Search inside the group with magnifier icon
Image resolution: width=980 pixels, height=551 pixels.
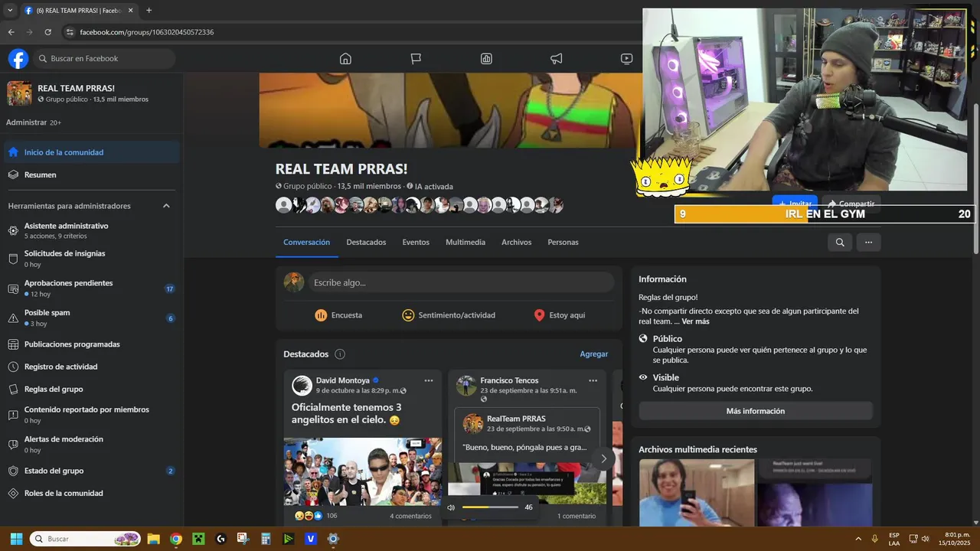[840, 242]
